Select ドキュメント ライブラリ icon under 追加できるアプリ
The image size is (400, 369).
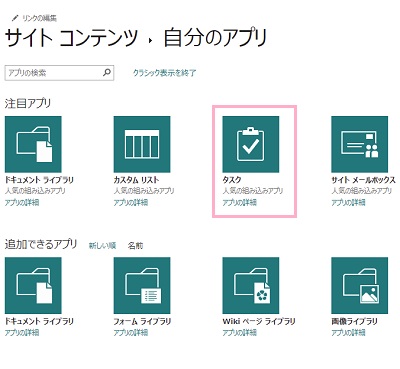pos(33,285)
